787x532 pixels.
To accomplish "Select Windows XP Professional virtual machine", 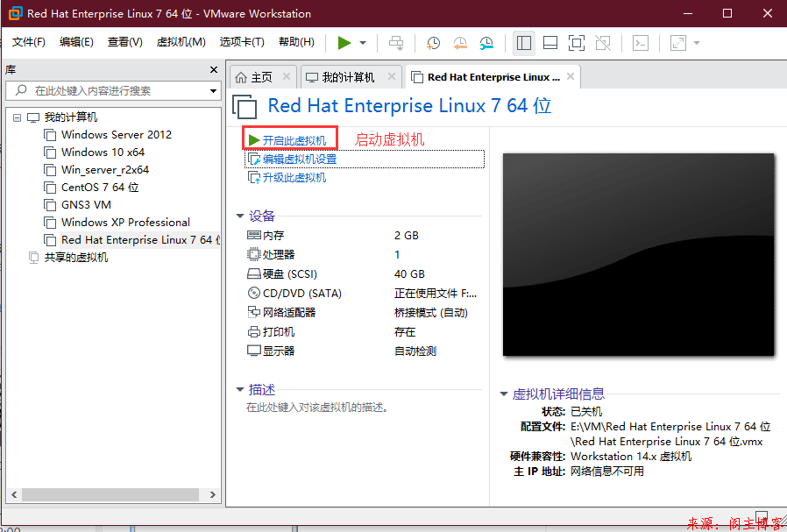I will pos(117,223).
